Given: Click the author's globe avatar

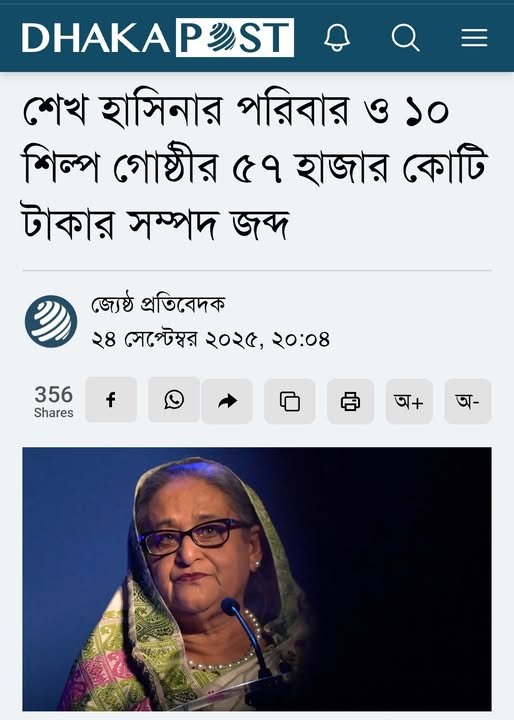Looking at the screenshot, I should (51, 321).
